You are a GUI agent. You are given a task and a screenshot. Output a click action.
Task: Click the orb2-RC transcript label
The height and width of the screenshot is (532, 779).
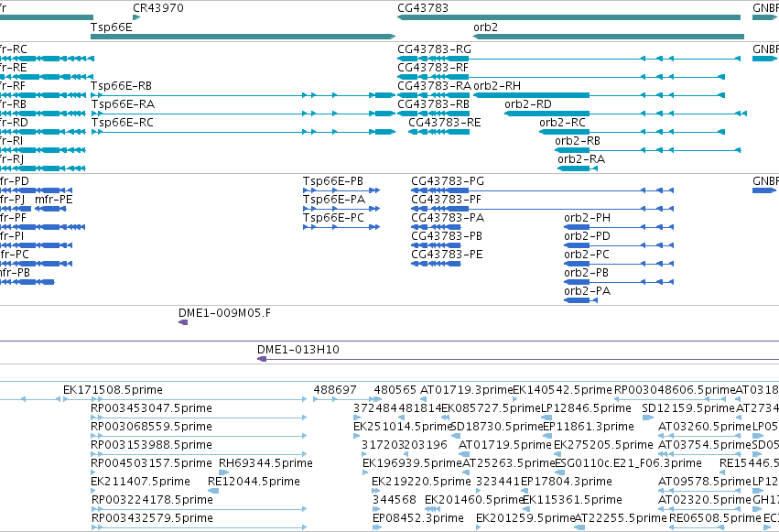click(x=562, y=123)
